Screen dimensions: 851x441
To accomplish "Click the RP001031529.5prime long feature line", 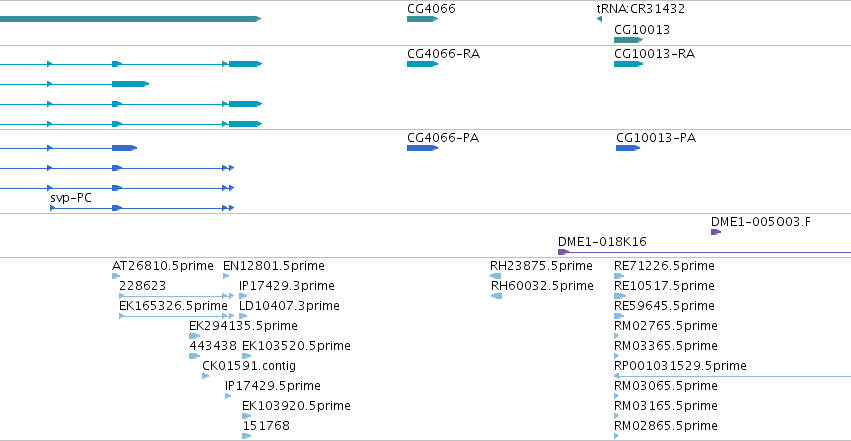I will tap(733, 376).
